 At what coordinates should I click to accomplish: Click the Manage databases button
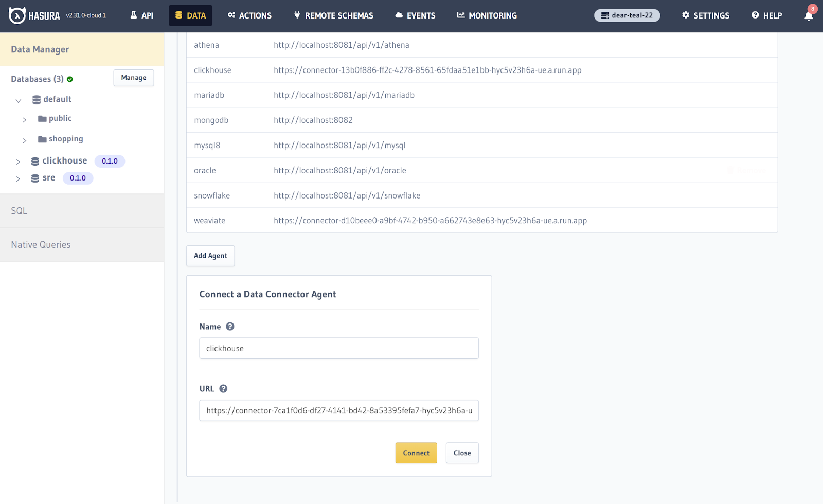[134, 78]
